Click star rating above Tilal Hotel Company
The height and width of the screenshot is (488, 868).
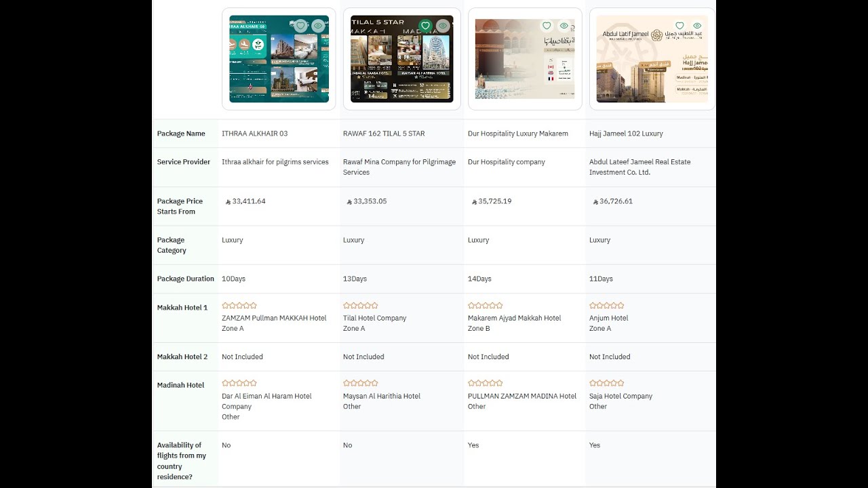point(361,306)
